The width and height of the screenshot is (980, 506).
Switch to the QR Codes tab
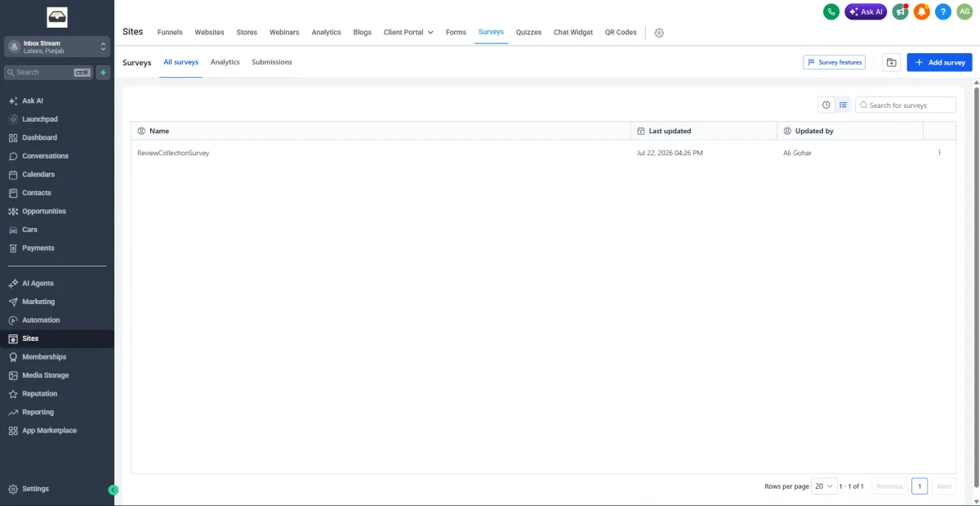[621, 33]
